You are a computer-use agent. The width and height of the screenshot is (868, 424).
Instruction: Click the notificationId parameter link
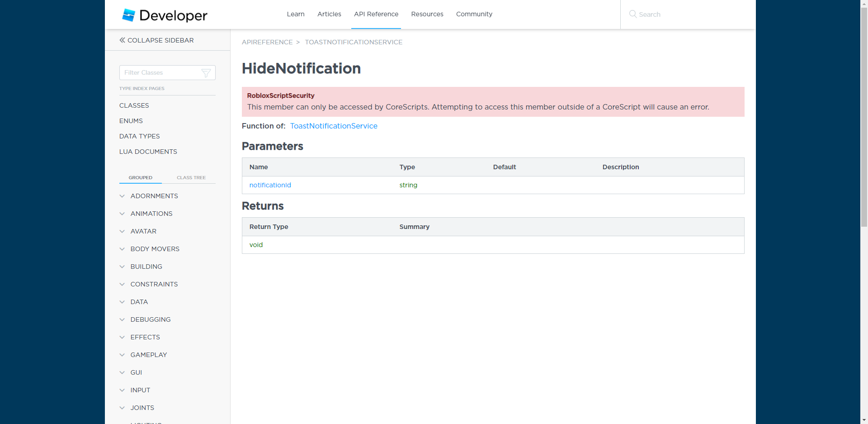tap(270, 185)
